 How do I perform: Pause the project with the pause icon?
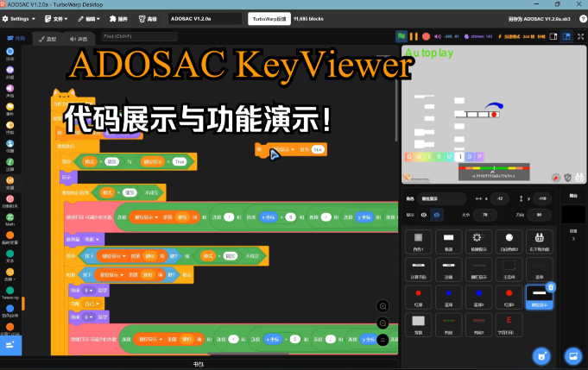coord(414,36)
